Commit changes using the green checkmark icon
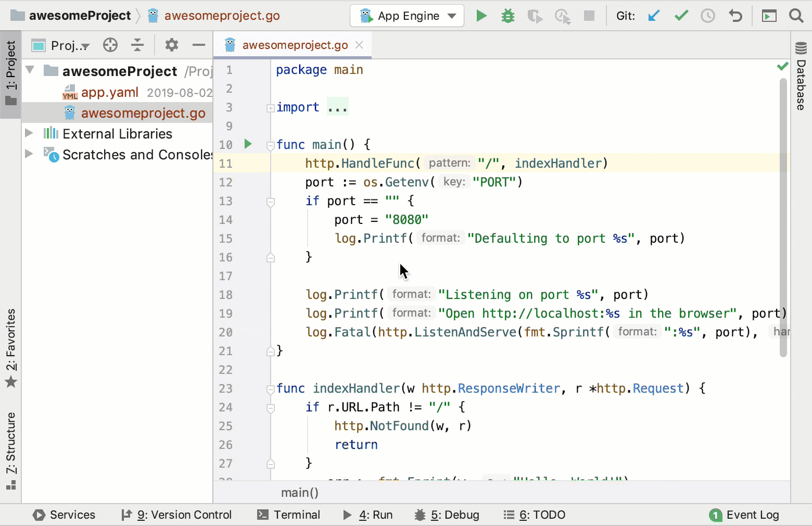The width and height of the screenshot is (812, 526). click(681, 16)
